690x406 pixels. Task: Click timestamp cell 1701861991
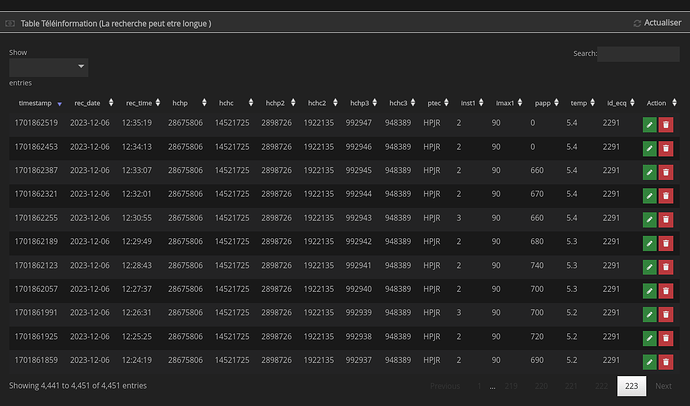36,312
